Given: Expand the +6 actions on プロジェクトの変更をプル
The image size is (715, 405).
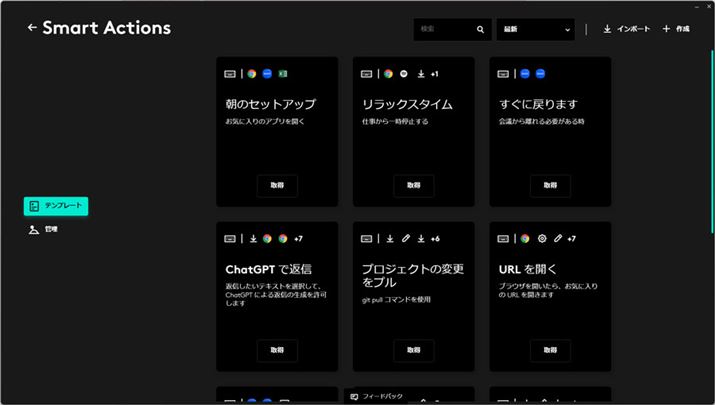Looking at the screenshot, I should pyautogui.click(x=434, y=239).
